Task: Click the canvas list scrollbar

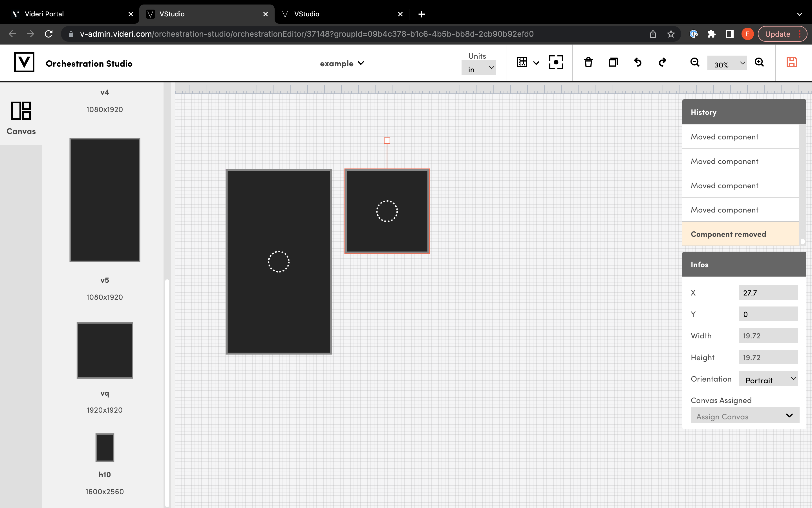Action: point(167,393)
